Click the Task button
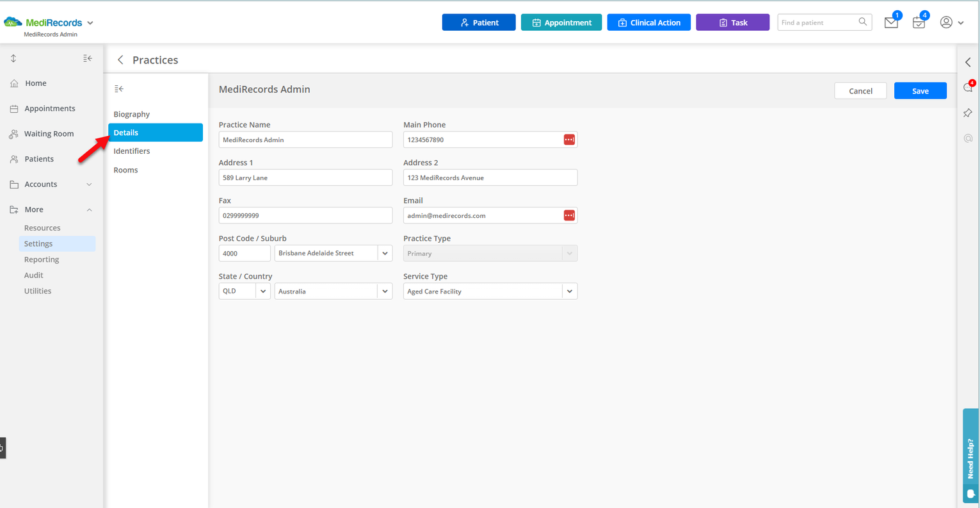 (732, 22)
